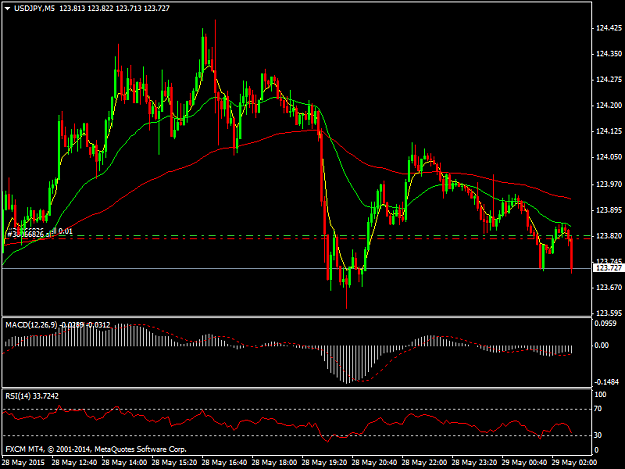Viewport: 625px width, 469px height.
Task: Click the FXCM MT4 MetaQuotes copyright text
Action: click(96, 449)
